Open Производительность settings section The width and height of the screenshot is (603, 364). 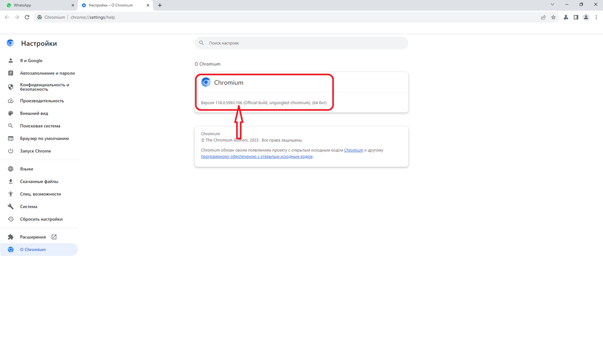click(x=39, y=101)
